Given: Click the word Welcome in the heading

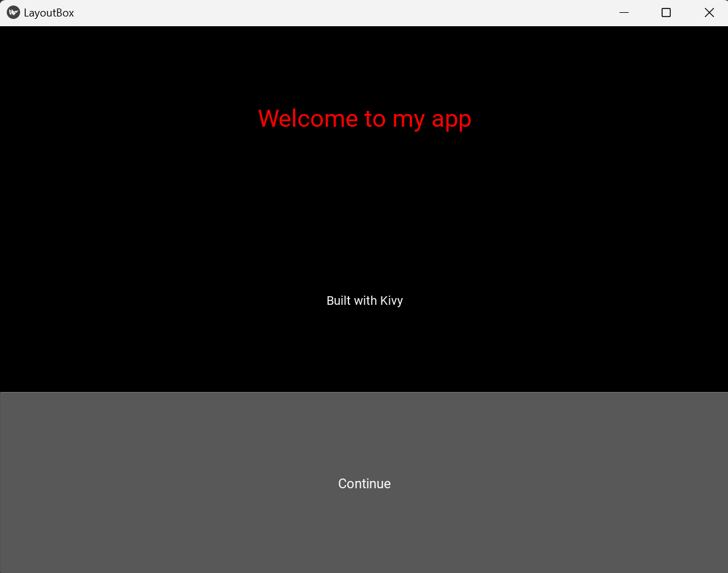Looking at the screenshot, I should pyautogui.click(x=308, y=118).
